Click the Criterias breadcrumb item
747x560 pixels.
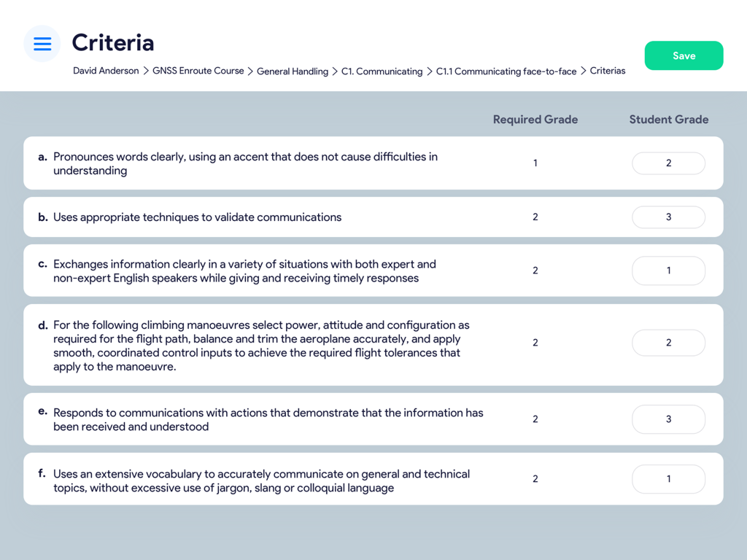pyautogui.click(x=608, y=71)
